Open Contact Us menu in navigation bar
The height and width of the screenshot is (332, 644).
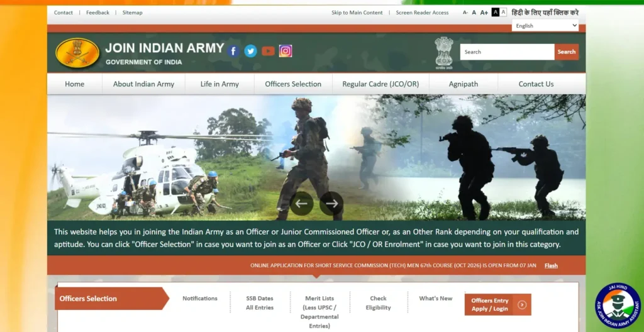(x=536, y=84)
